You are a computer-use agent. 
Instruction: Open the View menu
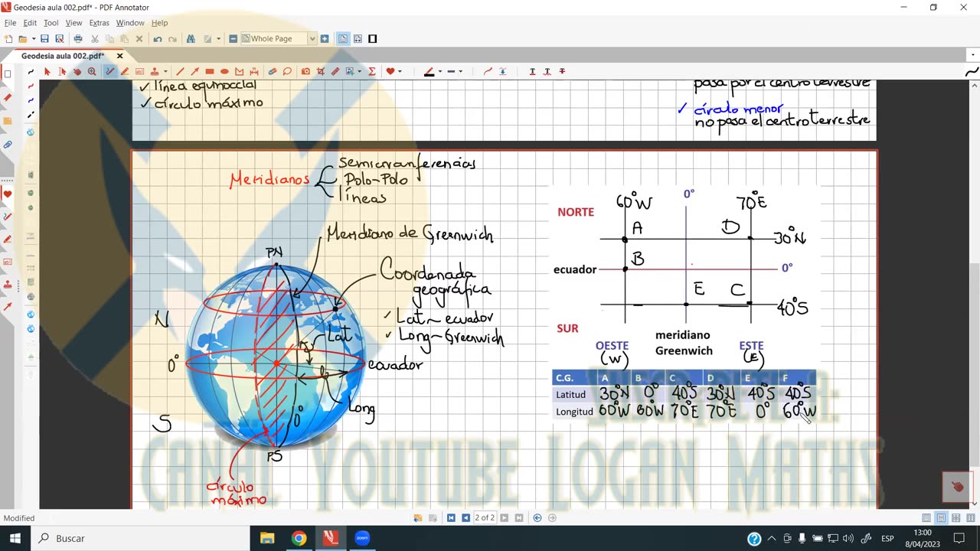click(73, 23)
